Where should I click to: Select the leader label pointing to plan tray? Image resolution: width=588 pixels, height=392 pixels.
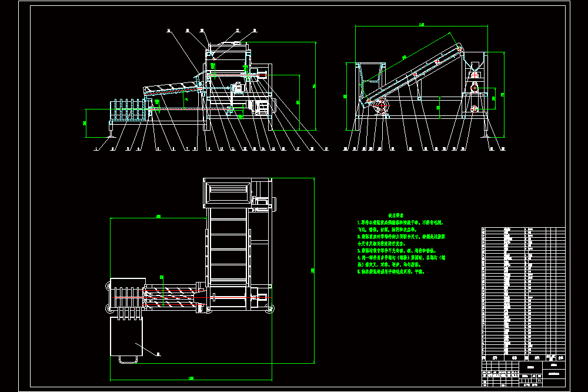pyautogui.click(x=159, y=354)
